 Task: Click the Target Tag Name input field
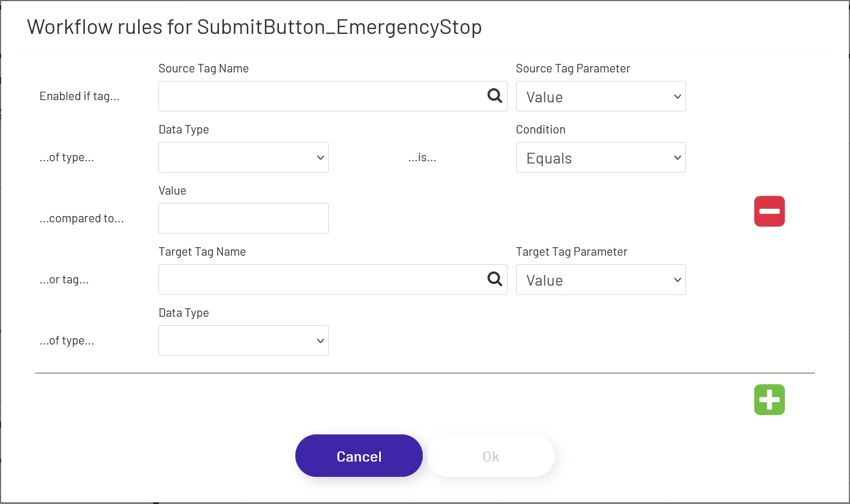tap(317, 279)
